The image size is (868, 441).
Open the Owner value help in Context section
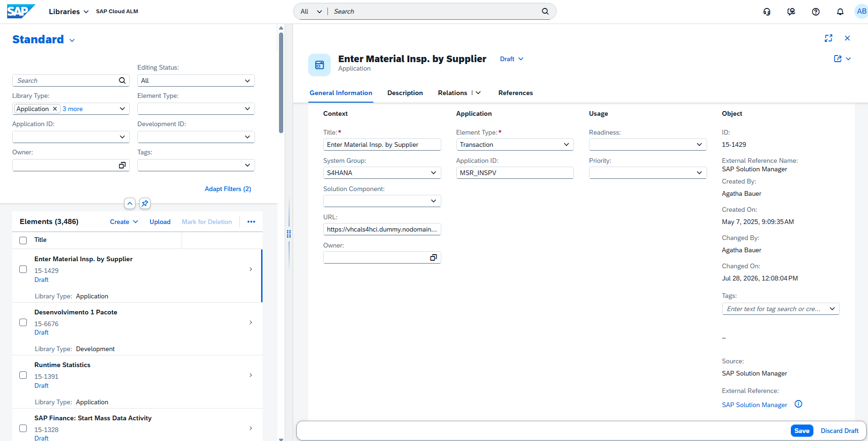point(433,257)
